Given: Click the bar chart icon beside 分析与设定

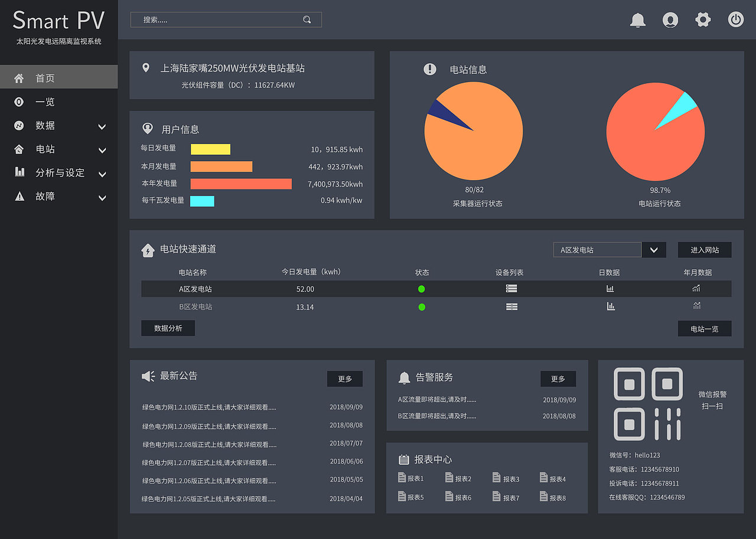Looking at the screenshot, I should pos(19,172).
